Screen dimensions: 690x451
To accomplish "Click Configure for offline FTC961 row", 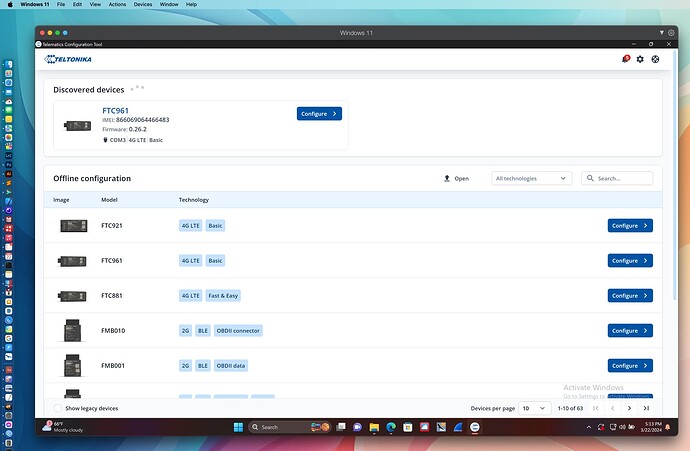I will [630, 260].
